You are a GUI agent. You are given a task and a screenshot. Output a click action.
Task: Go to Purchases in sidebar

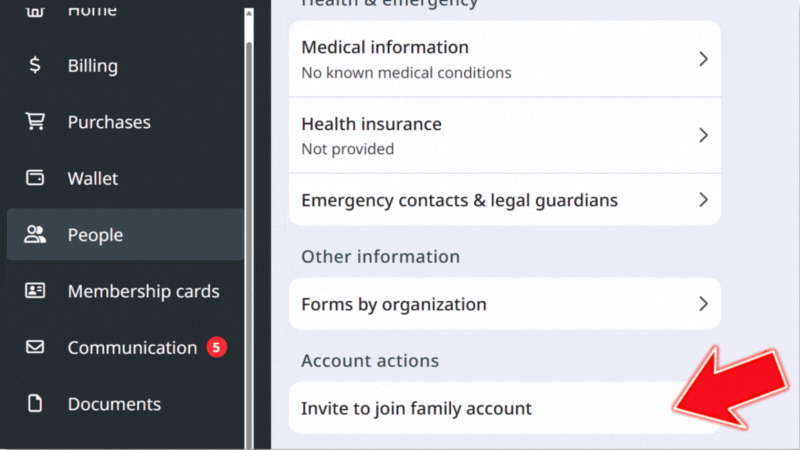(x=109, y=122)
